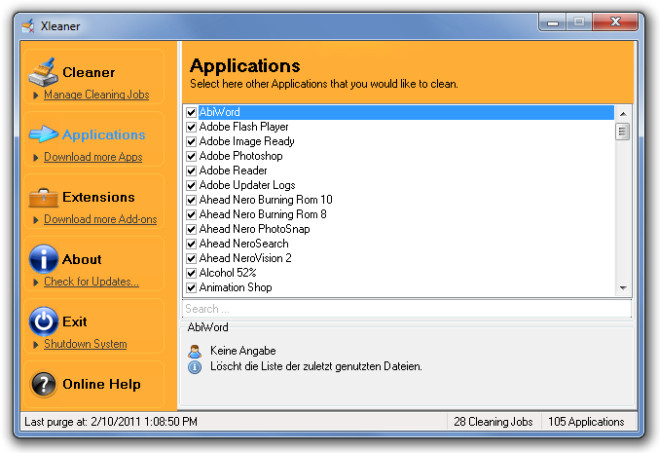This screenshot has width=660, height=453.
Task: Click the Last purge at status text
Action: (111, 422)
